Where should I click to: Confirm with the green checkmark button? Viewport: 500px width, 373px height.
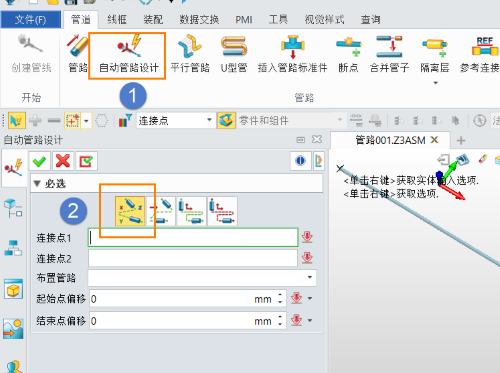click(40, 161)
